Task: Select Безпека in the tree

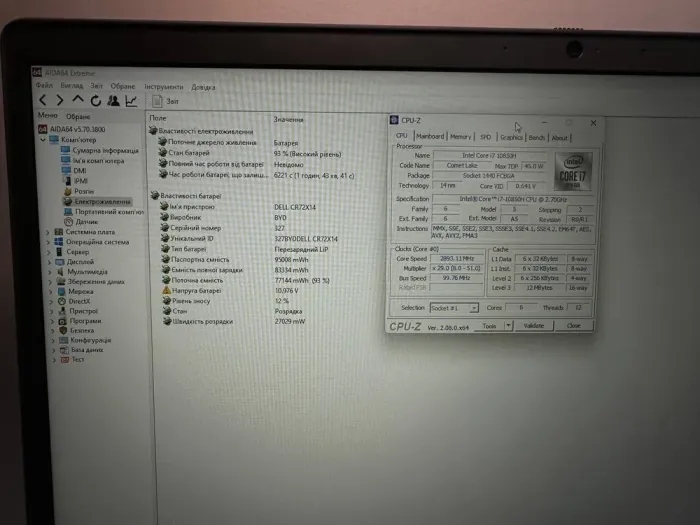Action: point(82,330)
